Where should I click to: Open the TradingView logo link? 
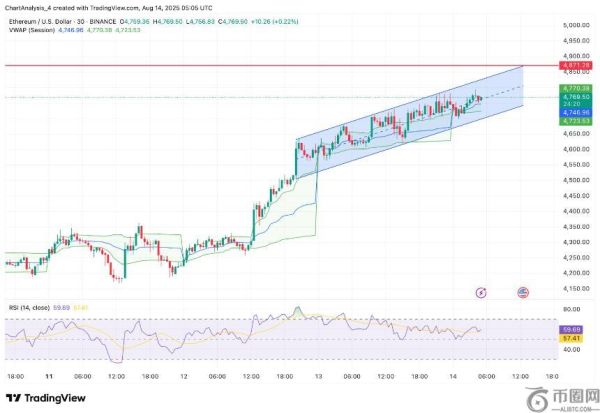pyautogui.click(x=46, y=398)
